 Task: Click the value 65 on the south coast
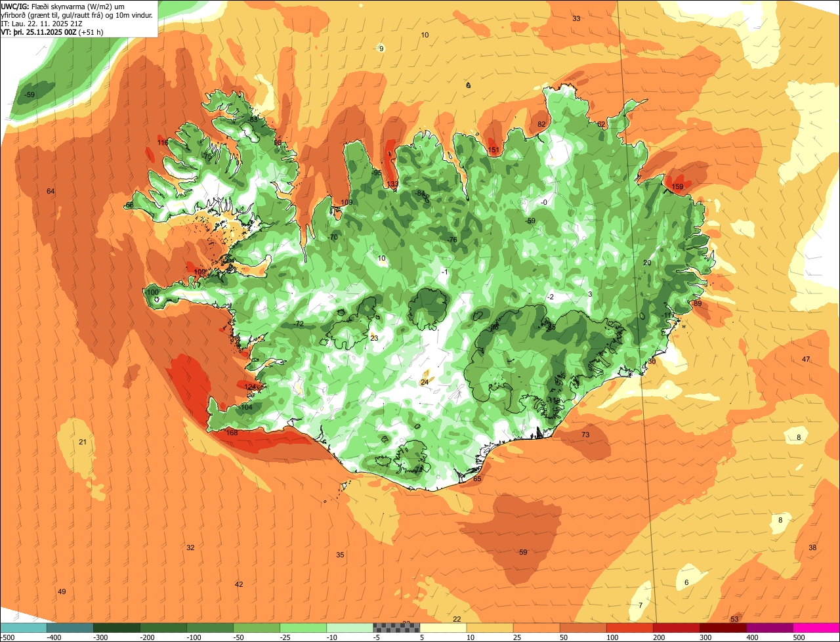coord(477,479)
